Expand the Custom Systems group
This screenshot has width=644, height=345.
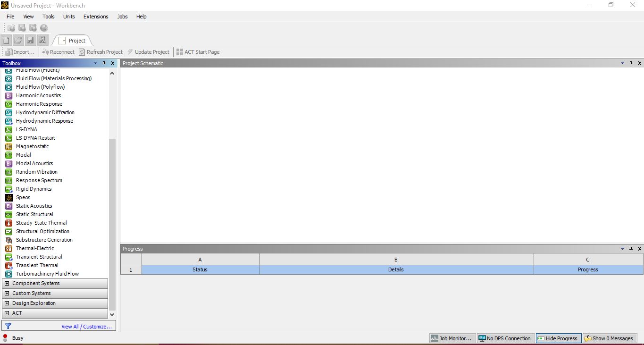click(7, 293)
